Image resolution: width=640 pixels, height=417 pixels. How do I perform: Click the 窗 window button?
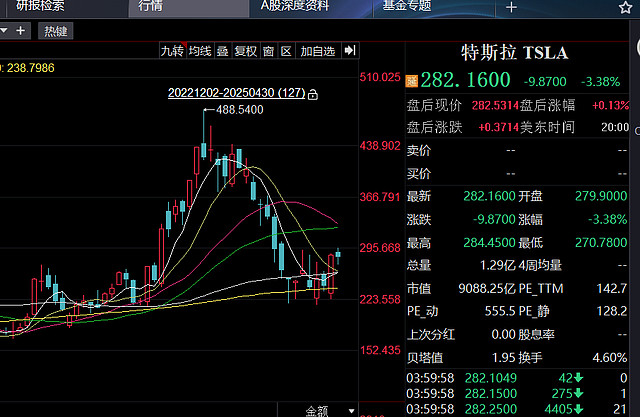tap(268, 51)
